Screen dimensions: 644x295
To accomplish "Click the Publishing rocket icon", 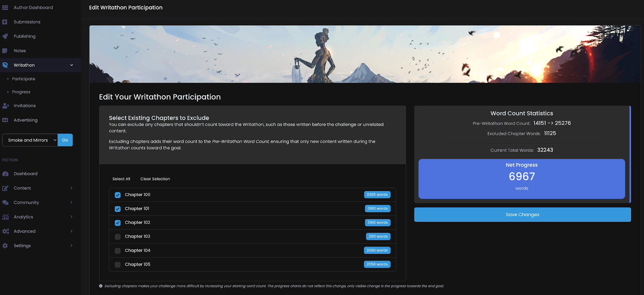I will point(5,36).
